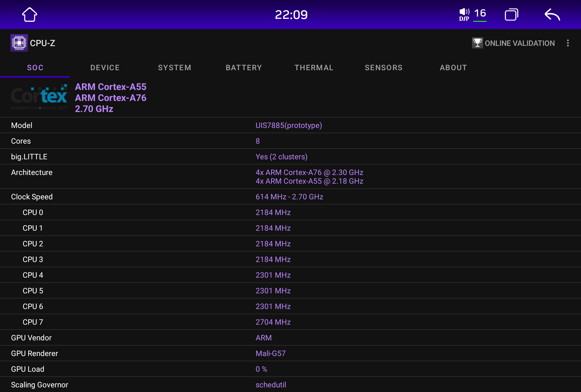Image resolution: width=581 pixels, height=392 pixels.
Task: Click the schedutil governor value
Action: click(x=271, y=385)
